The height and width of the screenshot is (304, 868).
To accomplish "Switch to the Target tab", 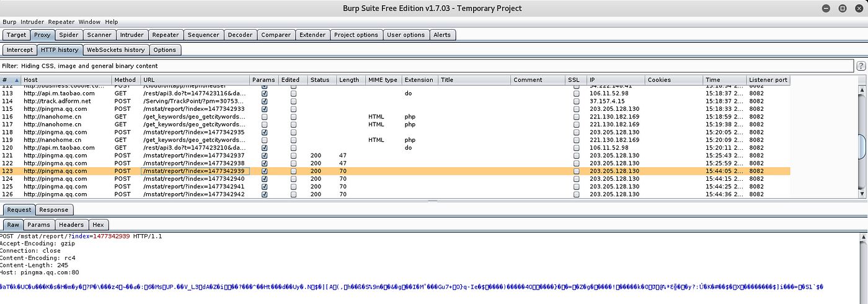I will pos(16,35).
